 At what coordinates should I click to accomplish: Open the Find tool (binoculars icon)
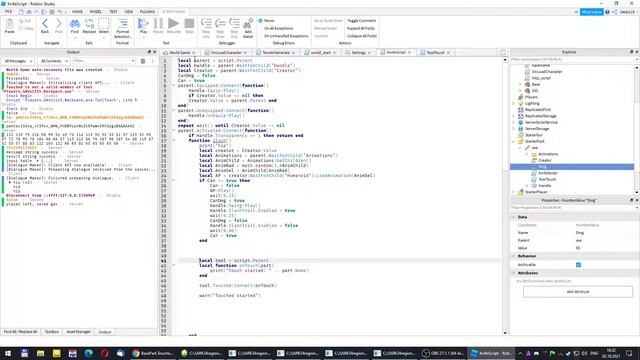pyautogui.click(x=75, y=26)
